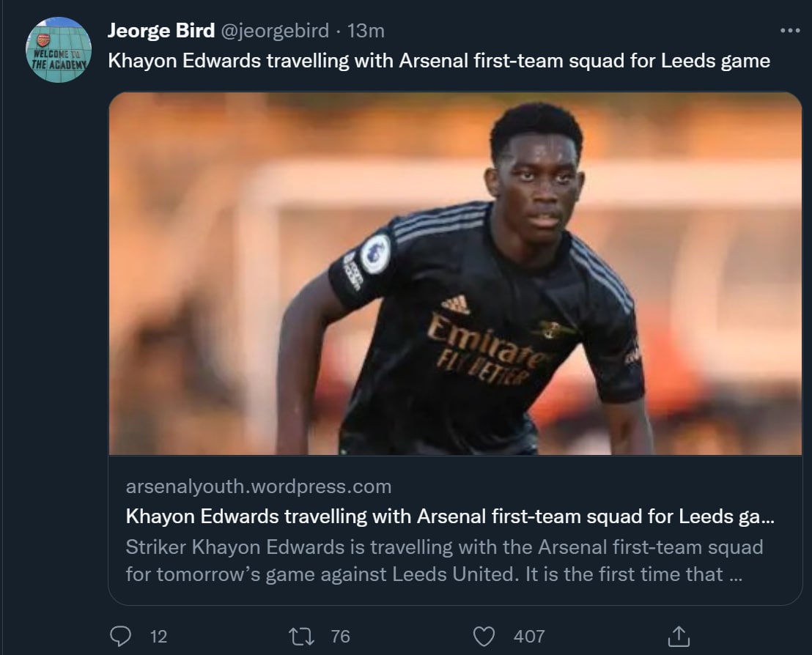Screen dimensions: 812x655
Task: Click the tweet's main text line
Action: (439, 60)
